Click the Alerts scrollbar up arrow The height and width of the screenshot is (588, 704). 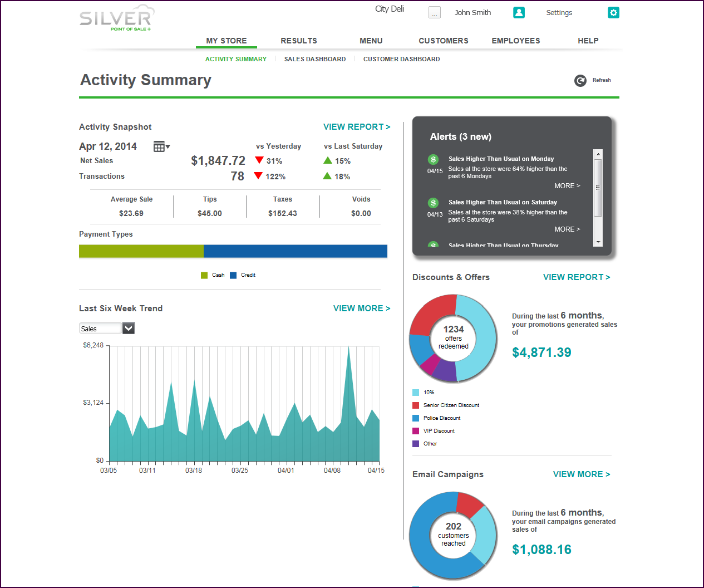598,154
